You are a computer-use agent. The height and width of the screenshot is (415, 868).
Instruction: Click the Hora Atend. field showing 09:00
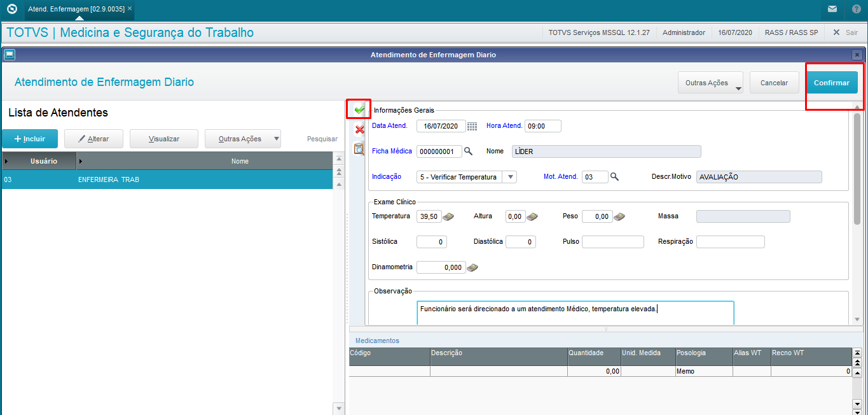[543, 126]
